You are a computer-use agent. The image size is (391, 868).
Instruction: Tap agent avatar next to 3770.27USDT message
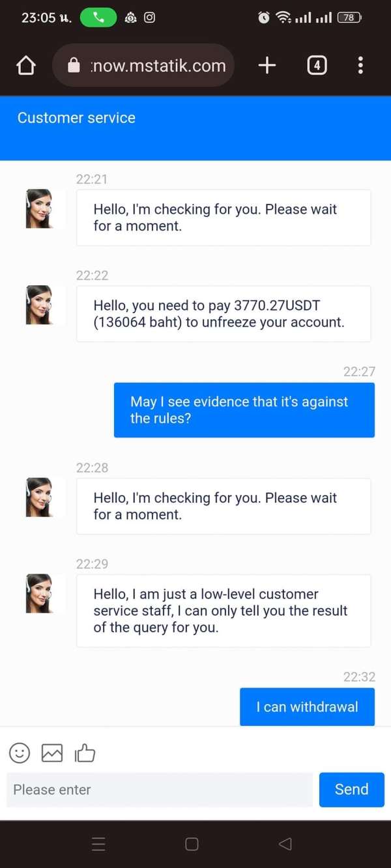(x=39, y=305)
